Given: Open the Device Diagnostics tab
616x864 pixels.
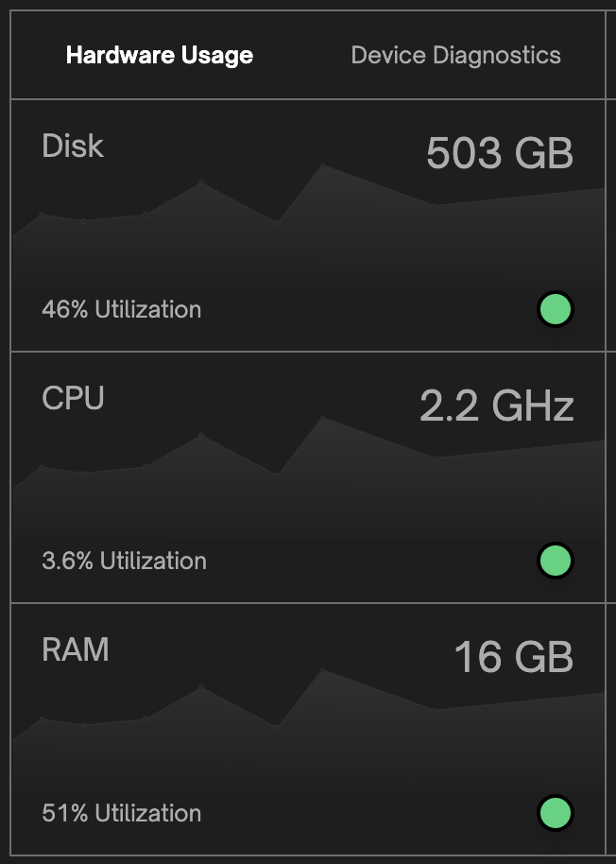Looking at the screenshot, I should [x=455, y=55].
